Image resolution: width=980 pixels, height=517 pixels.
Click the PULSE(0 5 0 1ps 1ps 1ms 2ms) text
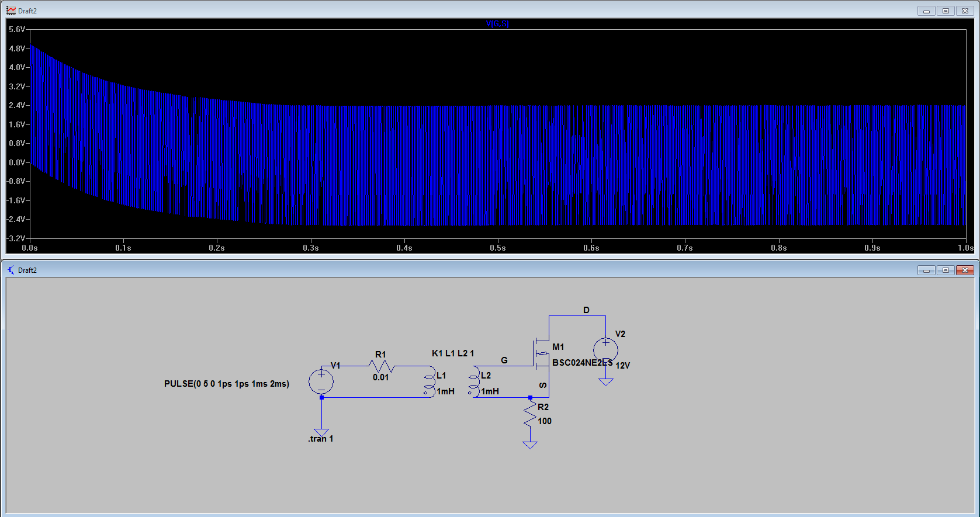pyautogui.click(x=227, y=384)
